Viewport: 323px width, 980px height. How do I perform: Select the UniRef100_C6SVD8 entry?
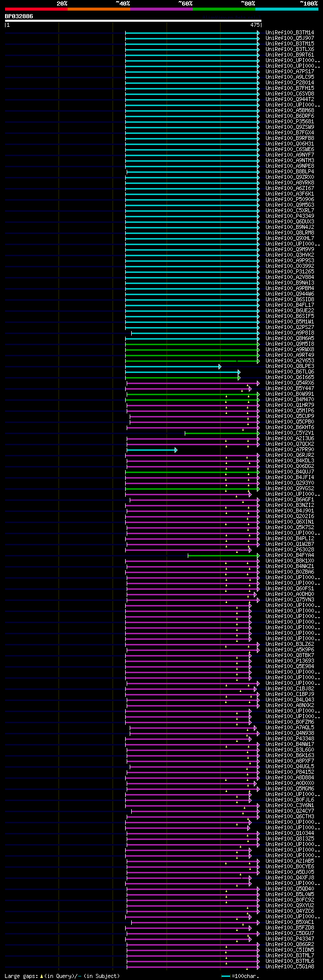(x=290, y=94)
